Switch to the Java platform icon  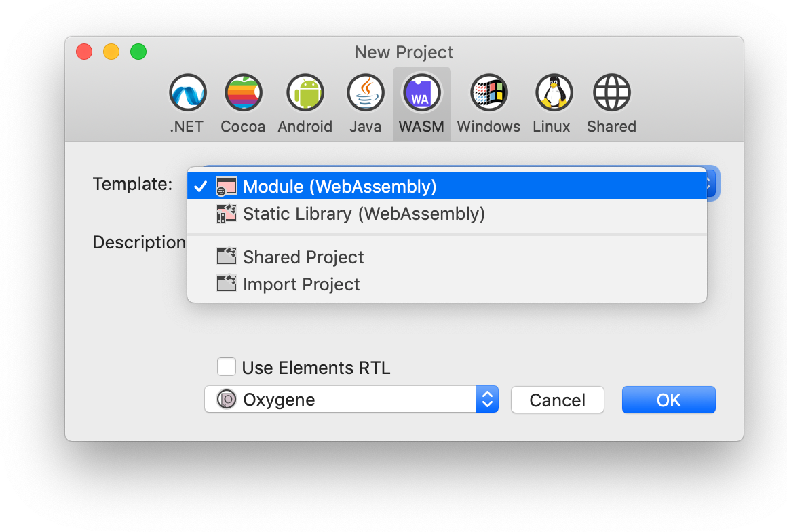tap(366, 93)
